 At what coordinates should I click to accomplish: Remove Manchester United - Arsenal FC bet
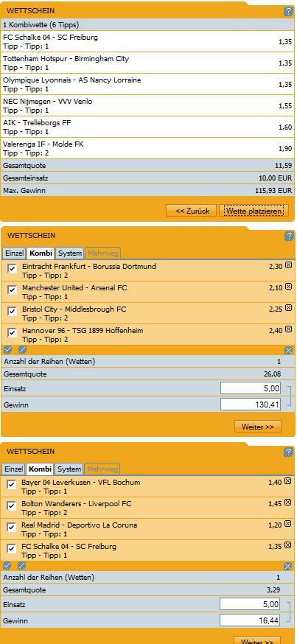pyautogui.click(x=288, y=287)
